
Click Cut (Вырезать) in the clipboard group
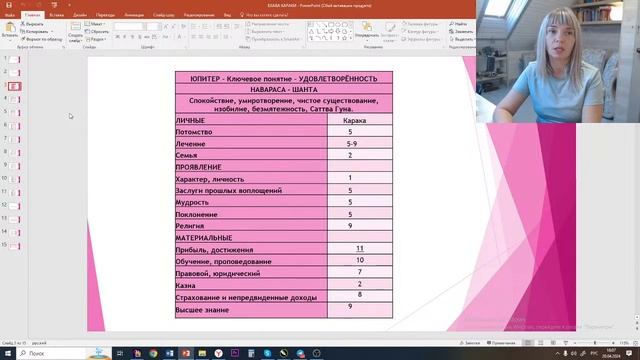32,24
